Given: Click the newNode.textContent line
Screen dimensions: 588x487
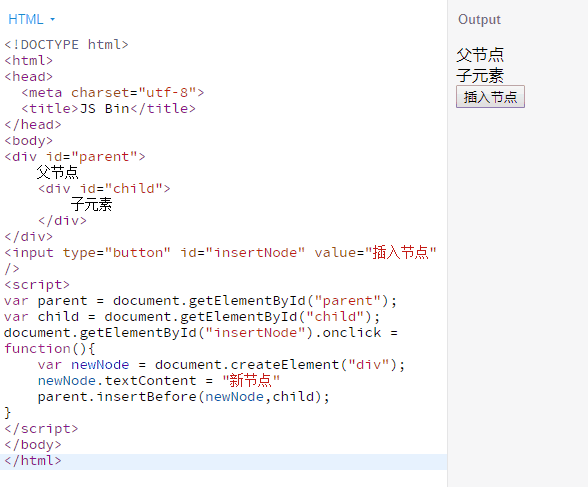Looking at the screenshot, I should (x=159, y=381).
